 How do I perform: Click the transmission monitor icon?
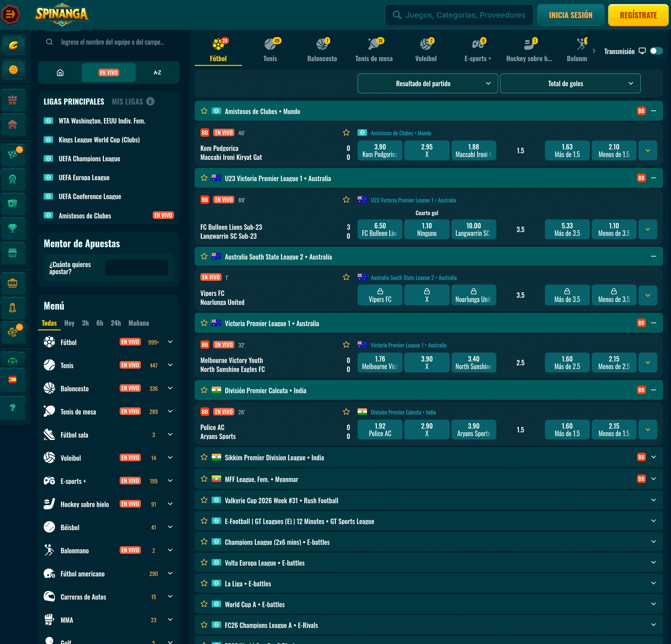point(642,51)
